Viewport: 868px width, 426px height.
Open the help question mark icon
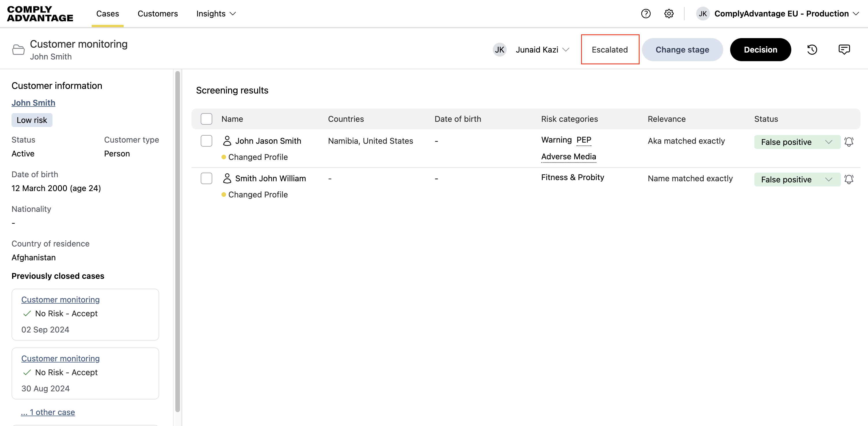(646, 14)
